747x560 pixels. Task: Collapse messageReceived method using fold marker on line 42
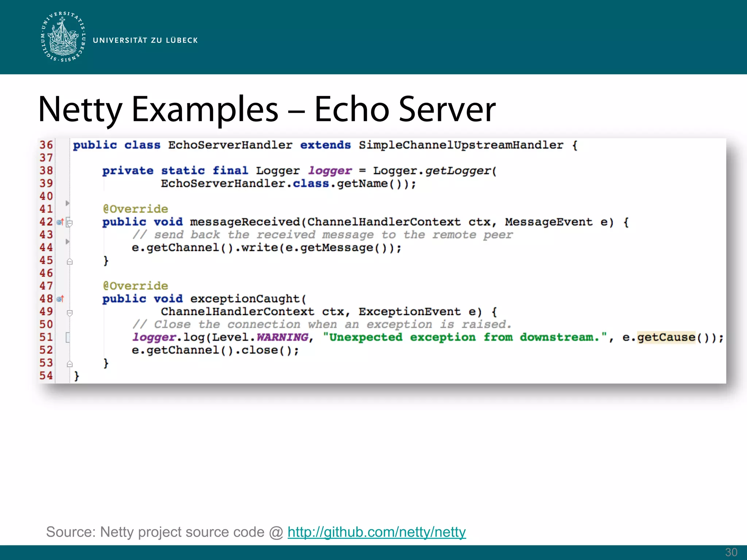point(70,223)
